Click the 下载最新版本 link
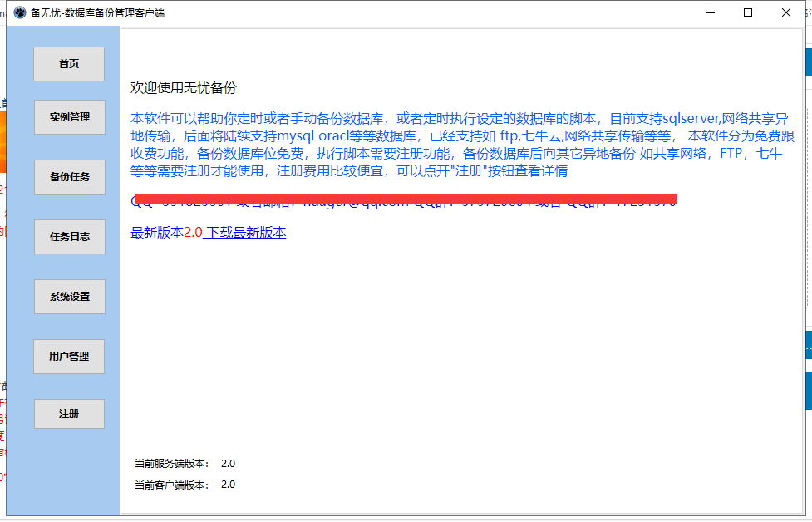The width and height of the screenshot is (812, 522). click(x=245, y=233)
